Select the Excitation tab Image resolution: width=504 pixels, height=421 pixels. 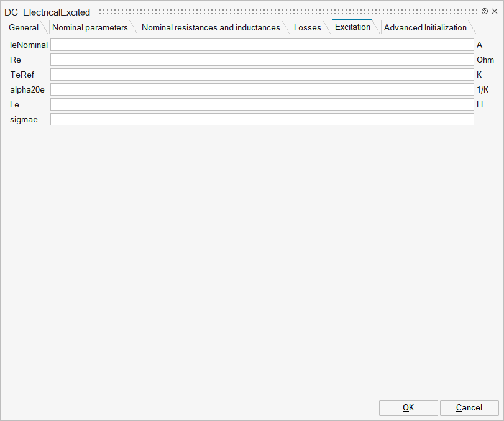click(x=352, y=27)
